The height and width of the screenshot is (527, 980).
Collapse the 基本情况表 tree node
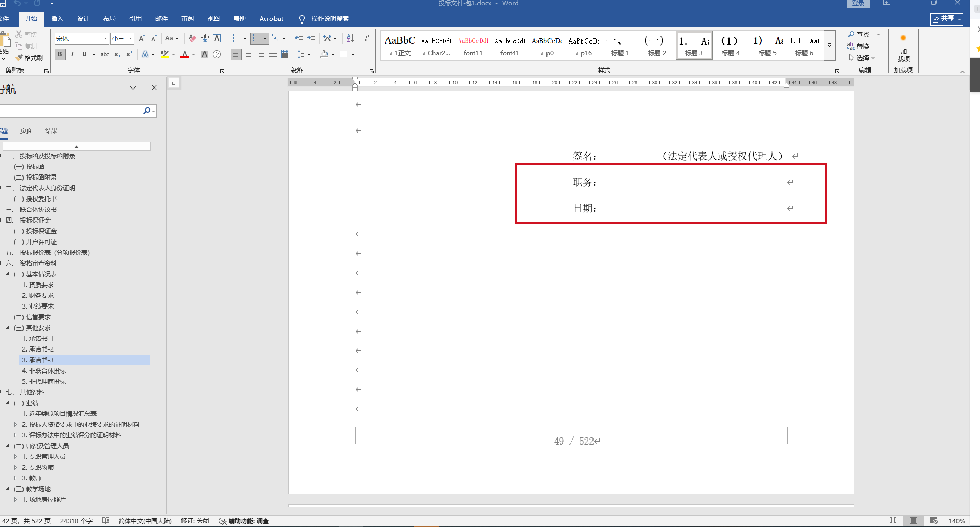8,274
